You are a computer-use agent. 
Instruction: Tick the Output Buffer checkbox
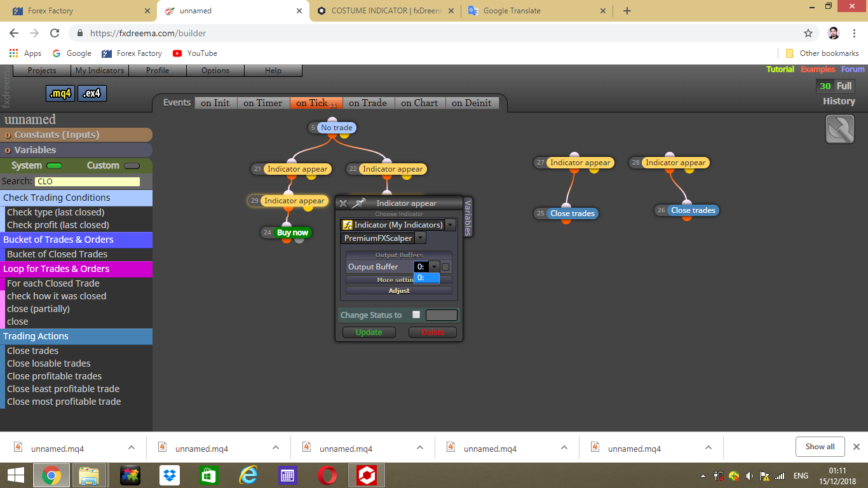point(445,267)
